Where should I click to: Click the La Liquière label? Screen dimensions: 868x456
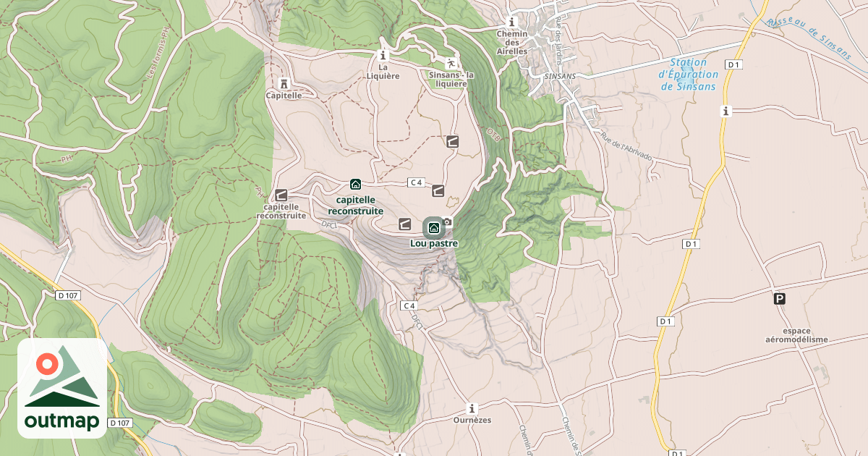[x=383, y=71]
